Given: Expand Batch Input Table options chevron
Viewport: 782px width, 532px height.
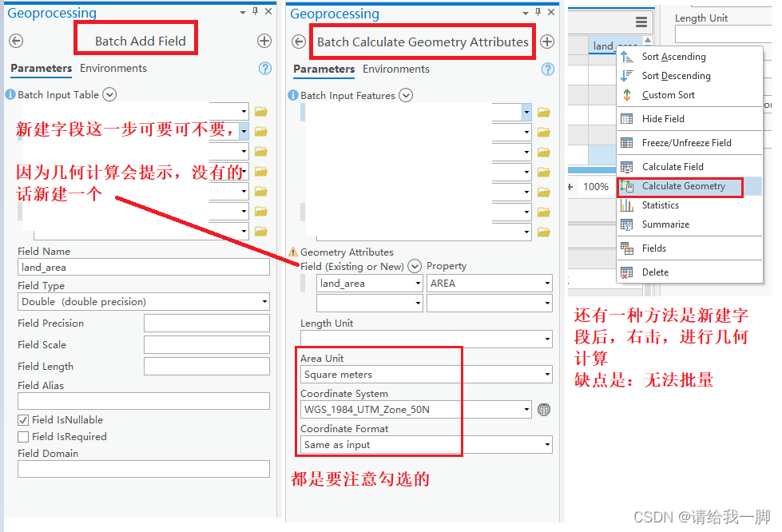Looking at the screenshot, I should click(x=109, y=94).
